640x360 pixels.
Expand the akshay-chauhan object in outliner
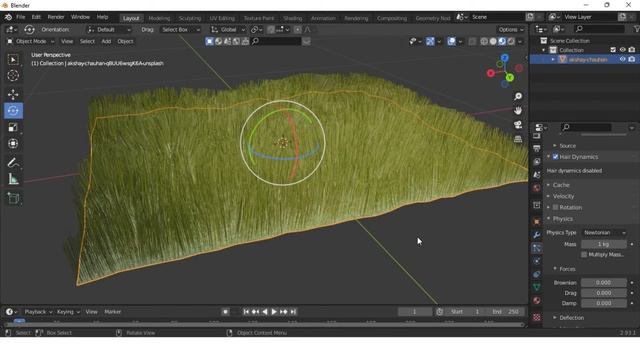553,59
